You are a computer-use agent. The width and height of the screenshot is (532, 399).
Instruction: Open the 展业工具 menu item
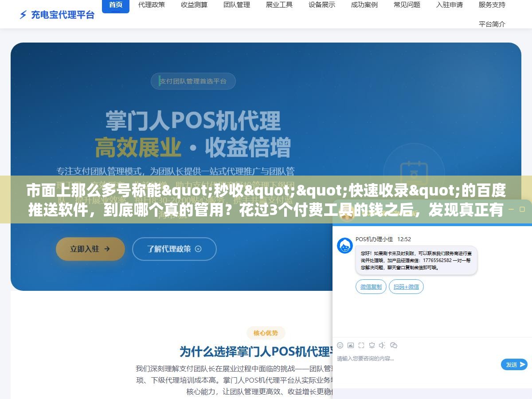(x=279, y=5)
